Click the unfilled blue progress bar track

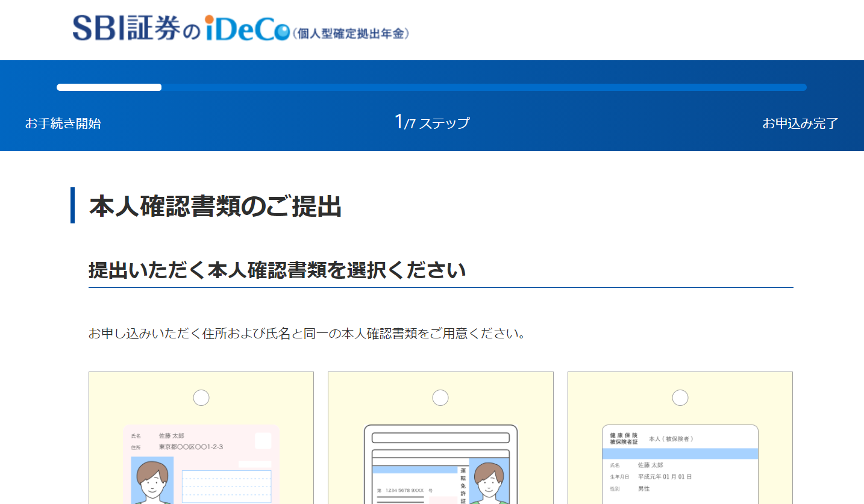(x=482, y=87)
